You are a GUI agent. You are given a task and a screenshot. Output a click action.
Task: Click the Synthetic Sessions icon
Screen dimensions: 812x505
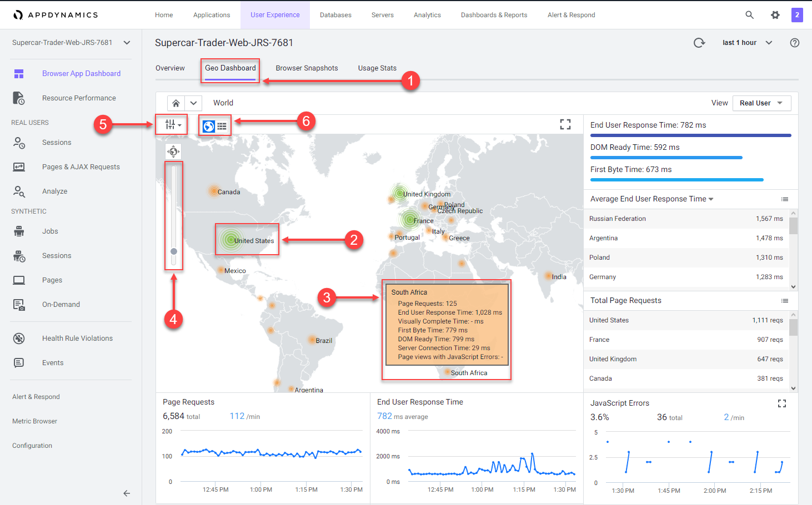pyautogui.click(x=19, y=256)
